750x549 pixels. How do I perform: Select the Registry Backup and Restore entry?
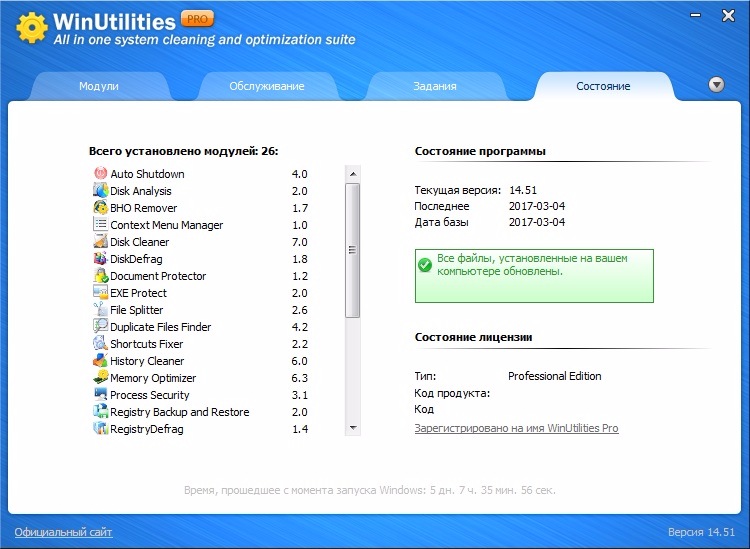coord(200,412)
